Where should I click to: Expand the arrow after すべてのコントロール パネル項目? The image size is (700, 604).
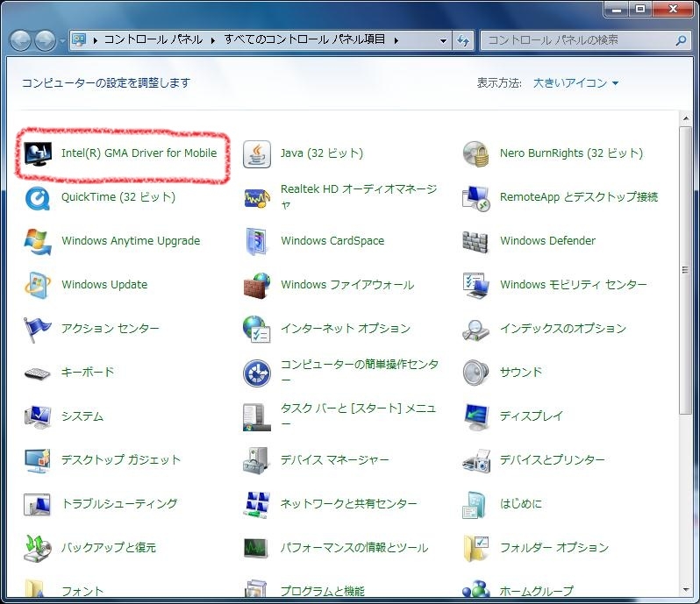coord(396,40)
